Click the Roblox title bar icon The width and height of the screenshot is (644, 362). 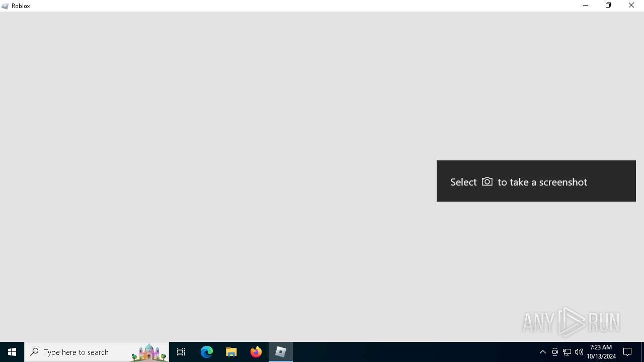tap(5, 6)
